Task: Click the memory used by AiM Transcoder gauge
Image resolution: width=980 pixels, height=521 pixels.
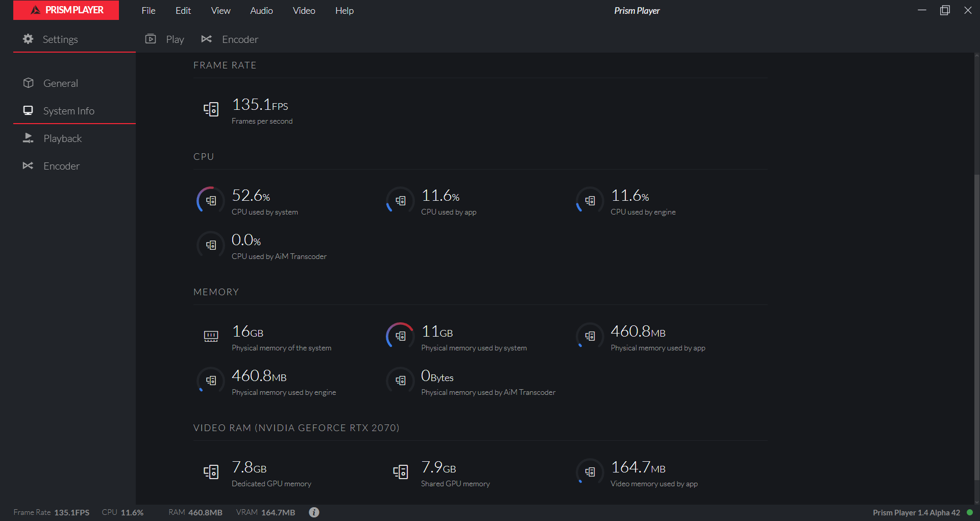Action: tap(400, 381)
